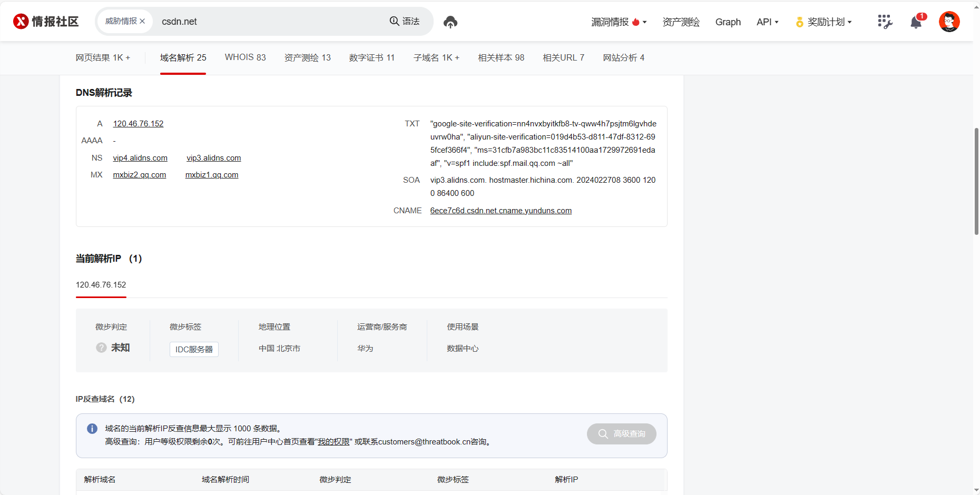Image resolution: width=980 pixels, height=495 pixels.
Task: Click the 华为 provider text
Action: [365, 349]
